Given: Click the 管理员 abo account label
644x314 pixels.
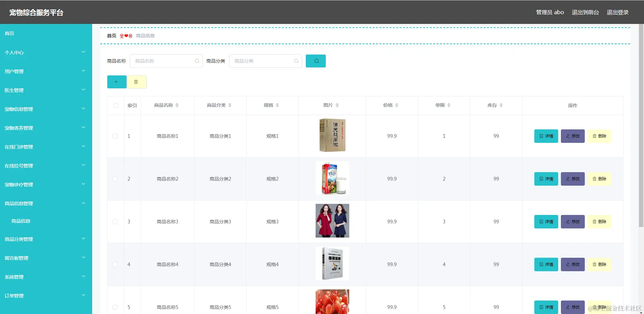Looking at the screenshot, I should coord(550,12).
